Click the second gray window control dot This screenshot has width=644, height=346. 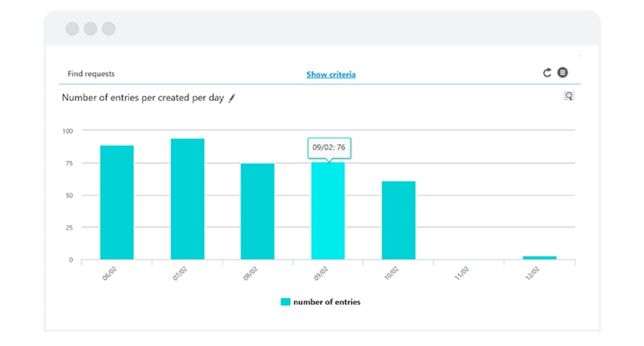point(90,29)
